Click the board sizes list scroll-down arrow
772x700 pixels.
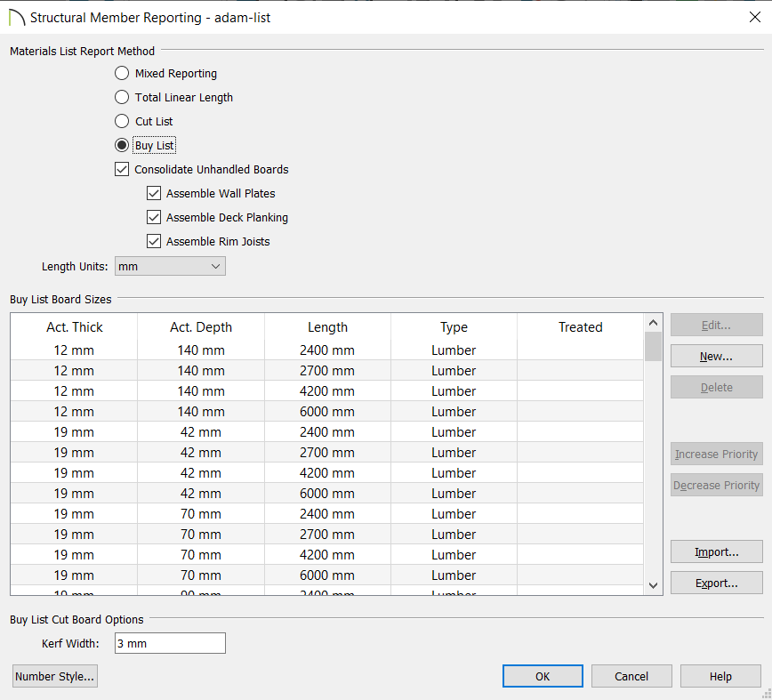tap(653, 585)
